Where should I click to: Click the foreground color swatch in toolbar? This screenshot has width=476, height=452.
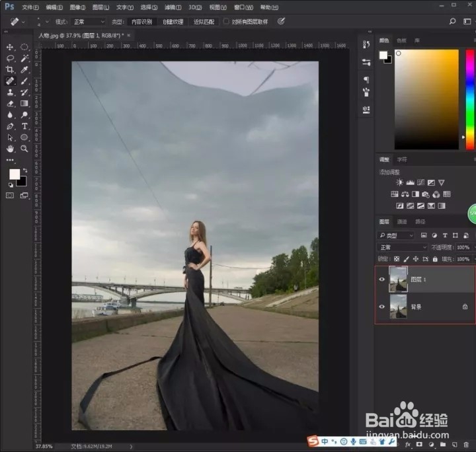[15, 174]
